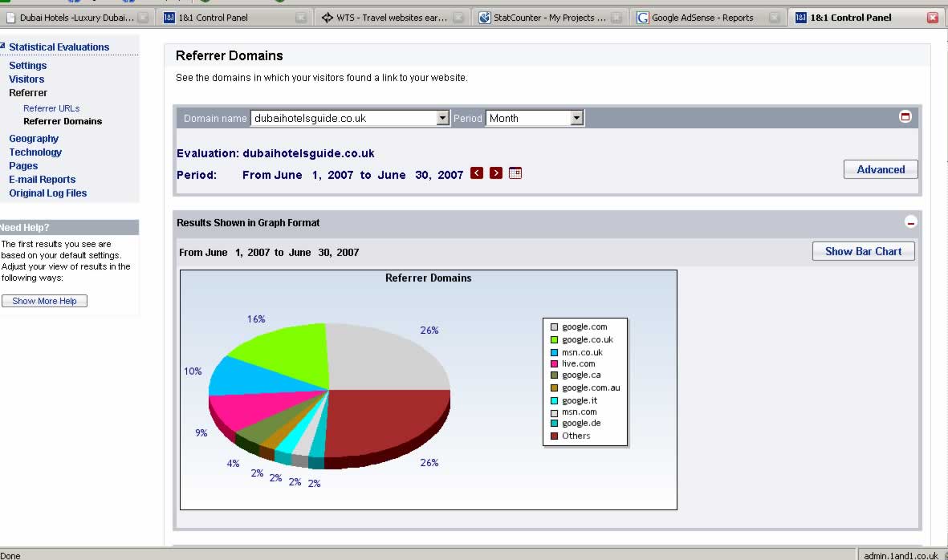
Task: Collapse Results Shown in Graph Format section
Action: tap(910, 222)
